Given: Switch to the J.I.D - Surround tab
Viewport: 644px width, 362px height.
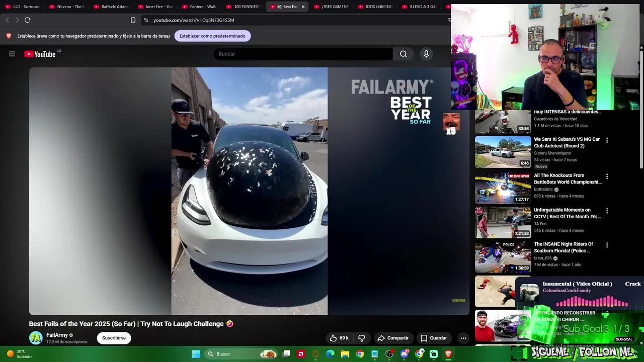Looking at the screenshot, I should (x=23, y=7).
